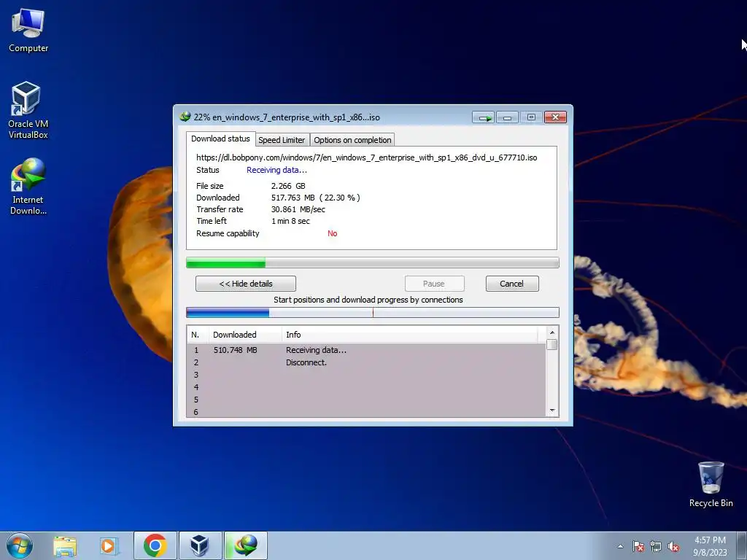Switch to the Download status tab

click(220, 139)
